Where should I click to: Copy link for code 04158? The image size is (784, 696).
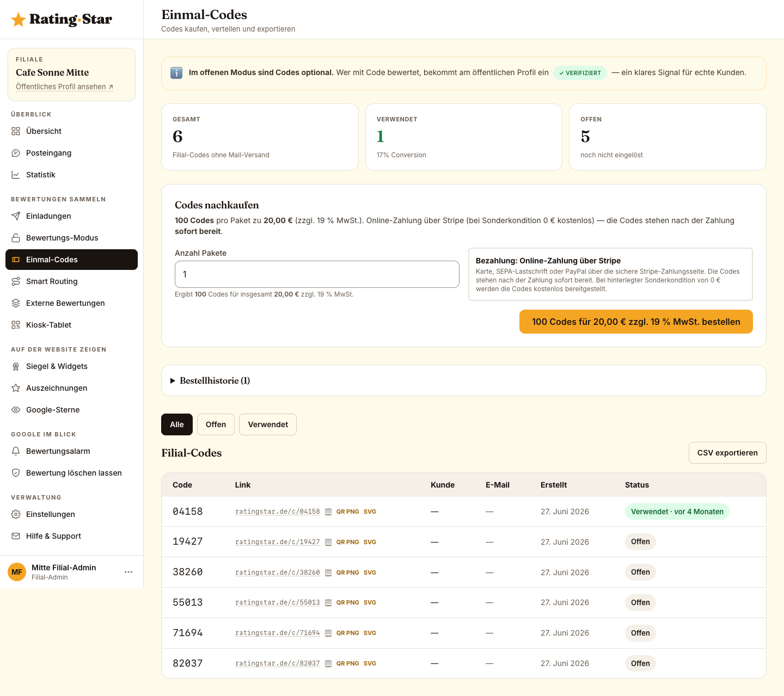pyautogui.click(x=328, y=512)
